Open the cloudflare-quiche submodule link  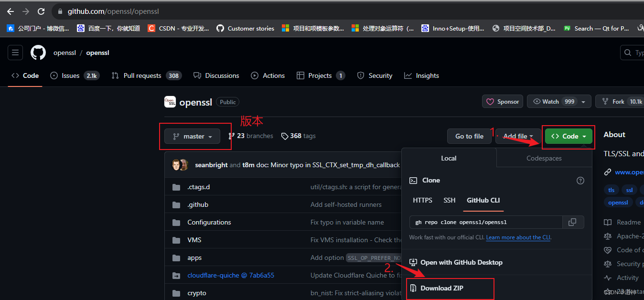(231, 275)
